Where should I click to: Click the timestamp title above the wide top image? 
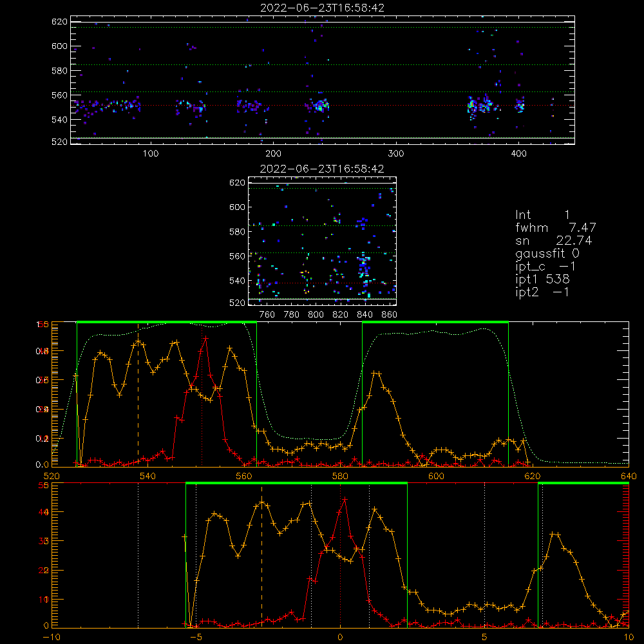(x=323, y=8)
